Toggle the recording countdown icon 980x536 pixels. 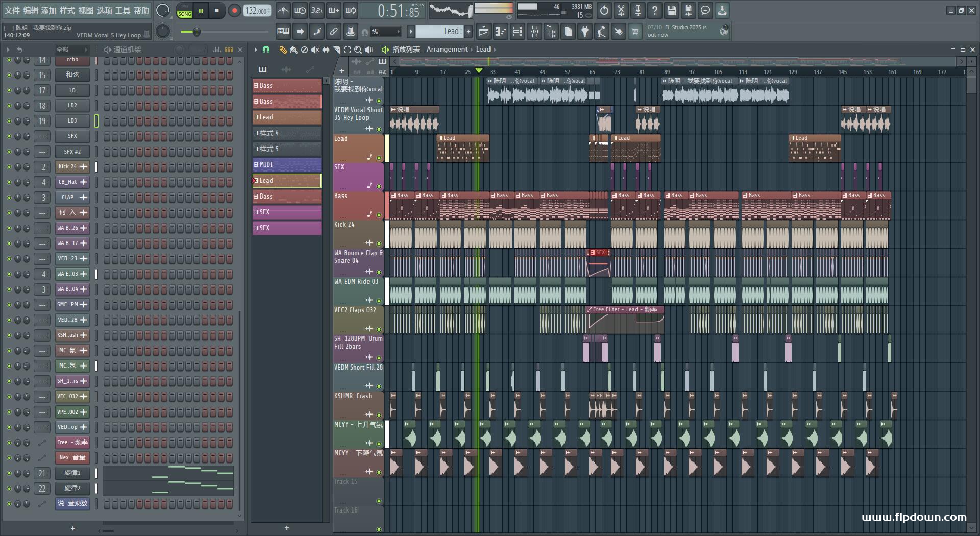coord(317,10)
